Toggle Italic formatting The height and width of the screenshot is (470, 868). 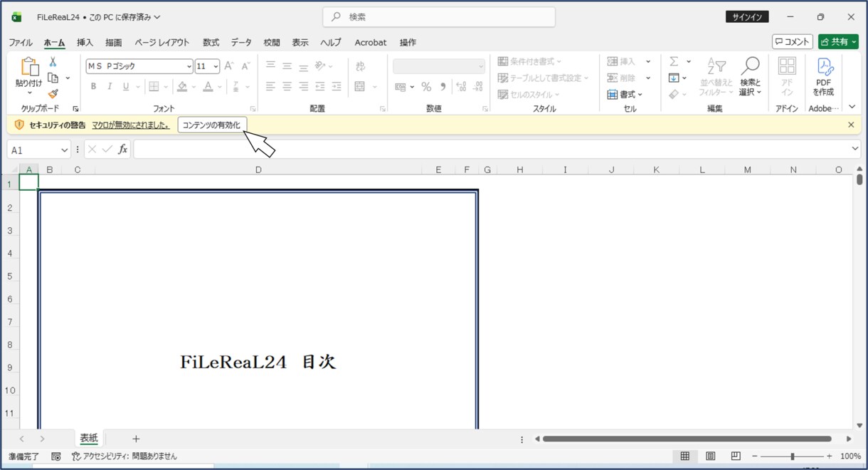tap(110, 87)
